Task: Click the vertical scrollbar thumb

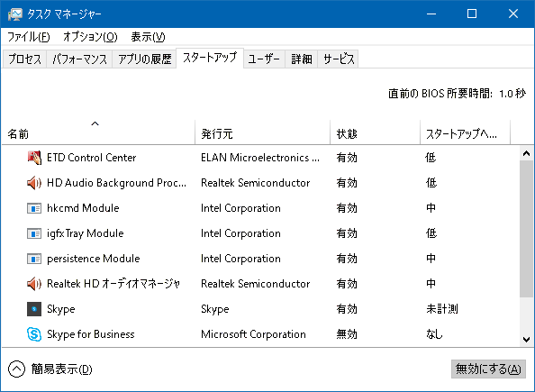Action: (x=526, y=229)
